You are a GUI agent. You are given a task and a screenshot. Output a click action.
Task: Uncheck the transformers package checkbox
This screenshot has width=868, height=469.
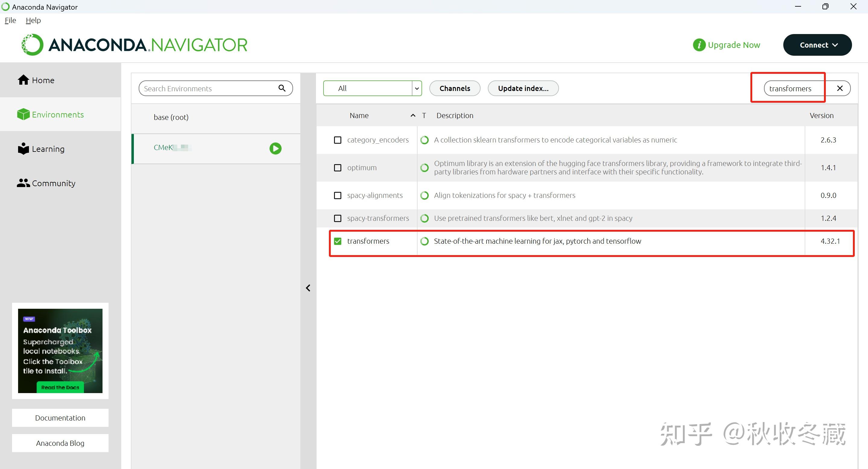point(338,241)
